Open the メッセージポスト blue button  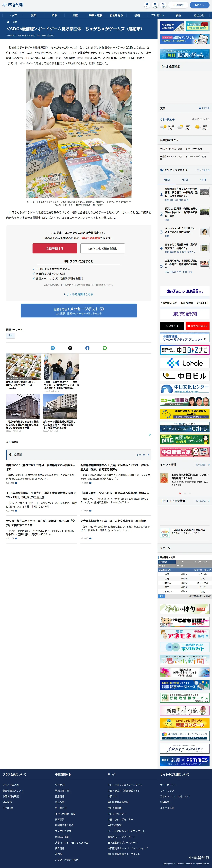79,310
